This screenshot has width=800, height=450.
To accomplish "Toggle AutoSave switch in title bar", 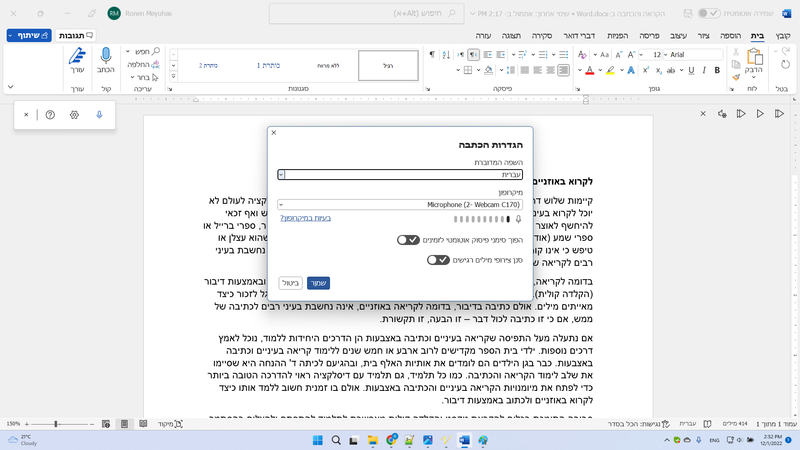I will click(x=709, y=13).
